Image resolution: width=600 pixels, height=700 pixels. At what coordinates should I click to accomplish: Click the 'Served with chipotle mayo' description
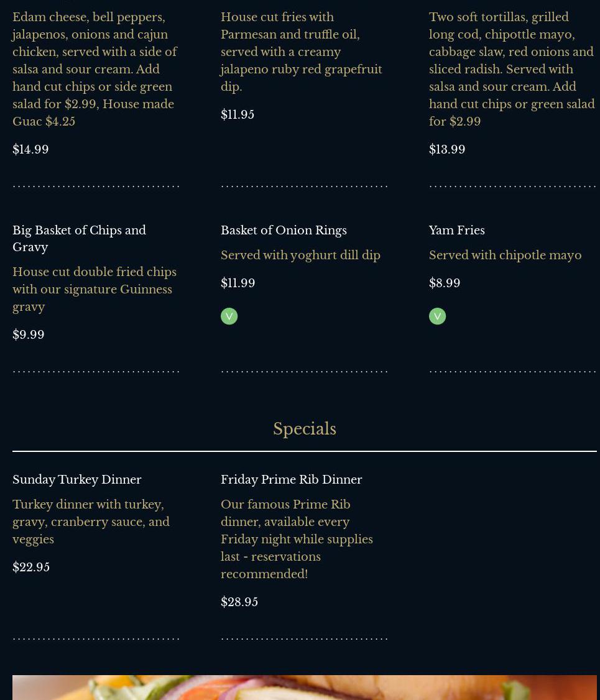click(505, 255)
